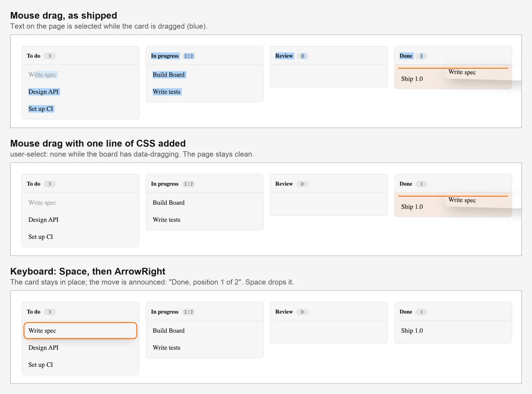Click the In progress column title in the CSS-added board

tap(165, 184)
